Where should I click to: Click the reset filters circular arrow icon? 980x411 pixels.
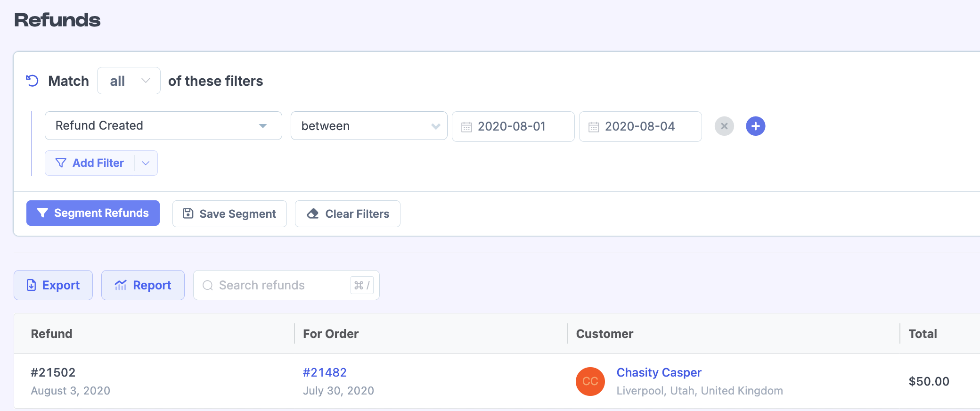click(x=32, y=81)
